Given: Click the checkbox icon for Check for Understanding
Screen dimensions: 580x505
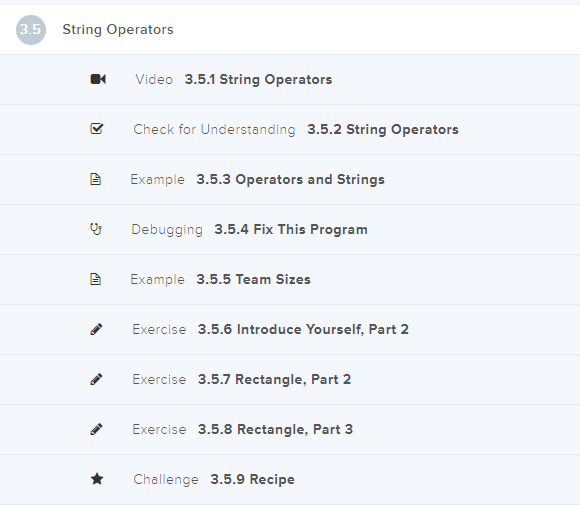Looking at the screenshot, I should (x=97, y=129).
